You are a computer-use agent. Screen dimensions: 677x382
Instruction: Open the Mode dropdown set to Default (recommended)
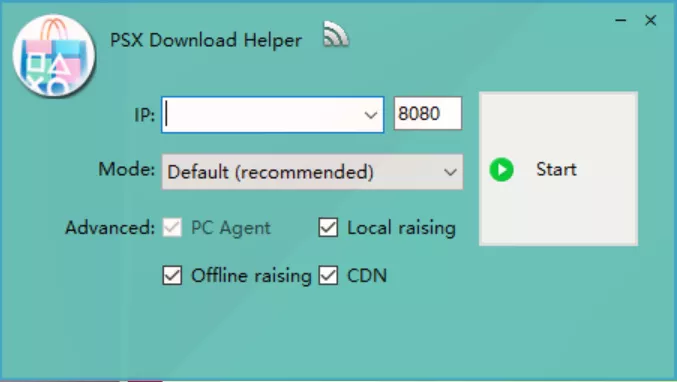[x=312, y=172]
